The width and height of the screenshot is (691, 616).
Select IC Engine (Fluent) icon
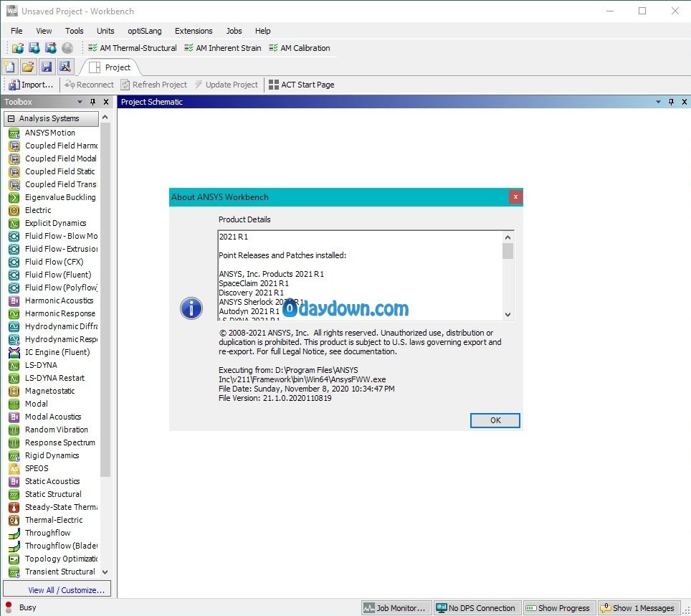[x=14, y=352]
